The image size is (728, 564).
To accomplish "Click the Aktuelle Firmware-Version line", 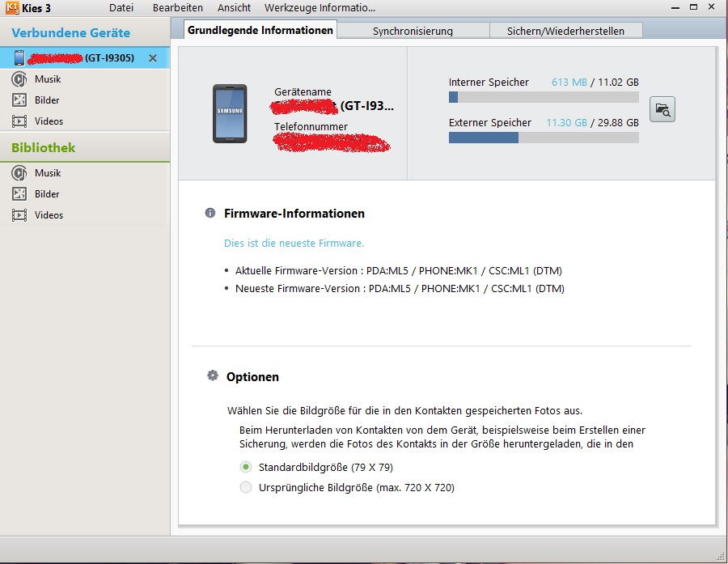I will pyautogui.click(x=398, y=271).
